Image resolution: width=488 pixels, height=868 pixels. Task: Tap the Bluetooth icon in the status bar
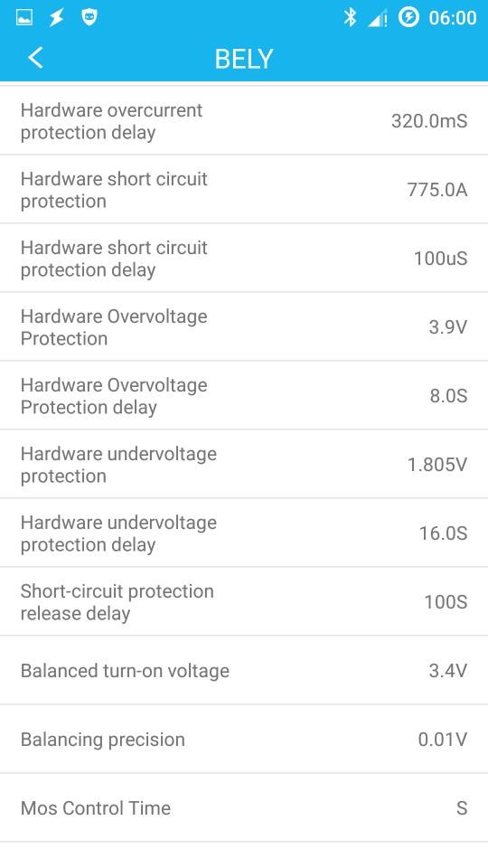click(350, 17)
